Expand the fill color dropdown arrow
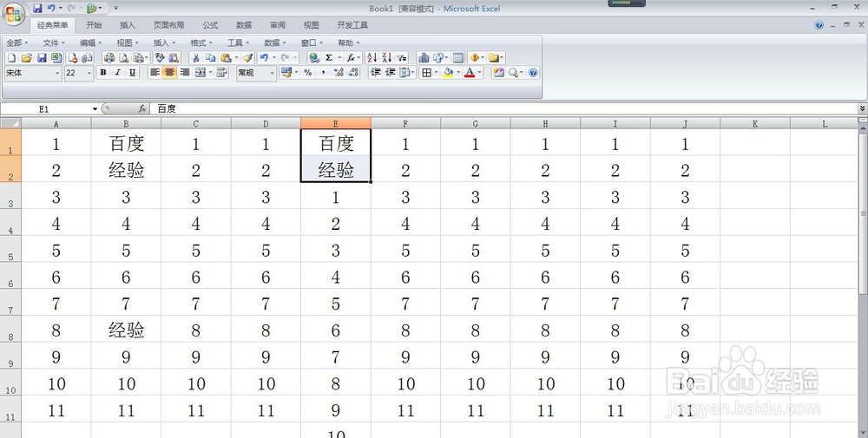Image resolution: width=868 pixels, height=438 pixels. click(458, 73)
